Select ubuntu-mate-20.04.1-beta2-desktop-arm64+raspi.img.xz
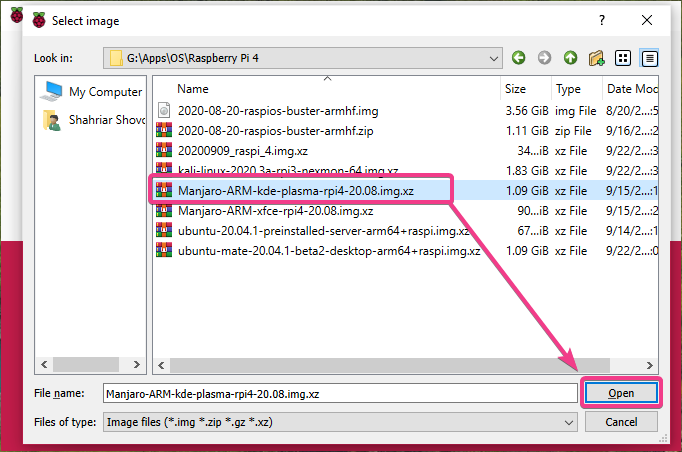The height and width of the screenshot is (452, 682). [x=329, y=251]
